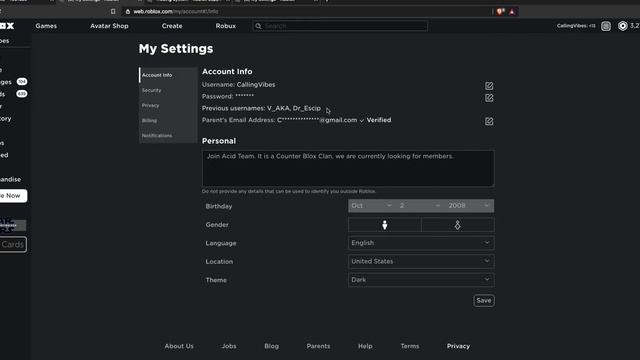This screenshot has height=360, width=640.
Task: Click the magnifier icon in the search bar
Action: pos(258,26)
